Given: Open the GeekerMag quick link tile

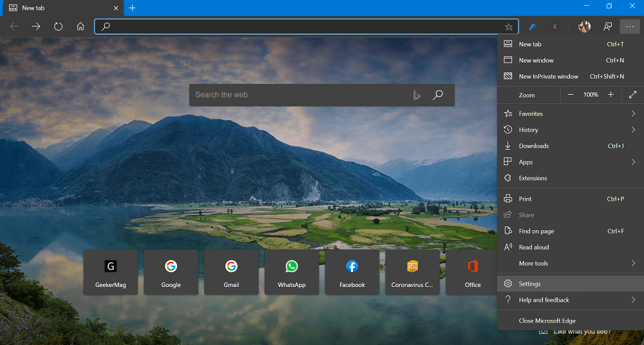Looking at the screenshot, I should [x=111, y=272].
